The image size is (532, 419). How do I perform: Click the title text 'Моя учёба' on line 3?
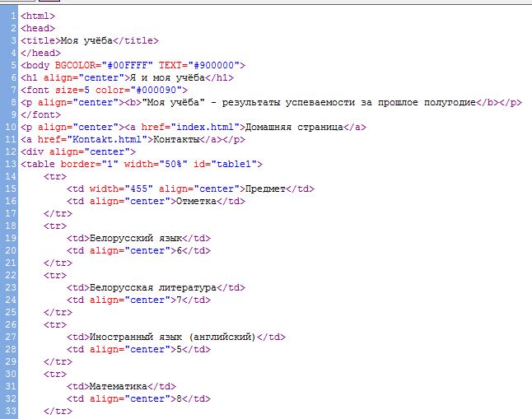(81, 40)
